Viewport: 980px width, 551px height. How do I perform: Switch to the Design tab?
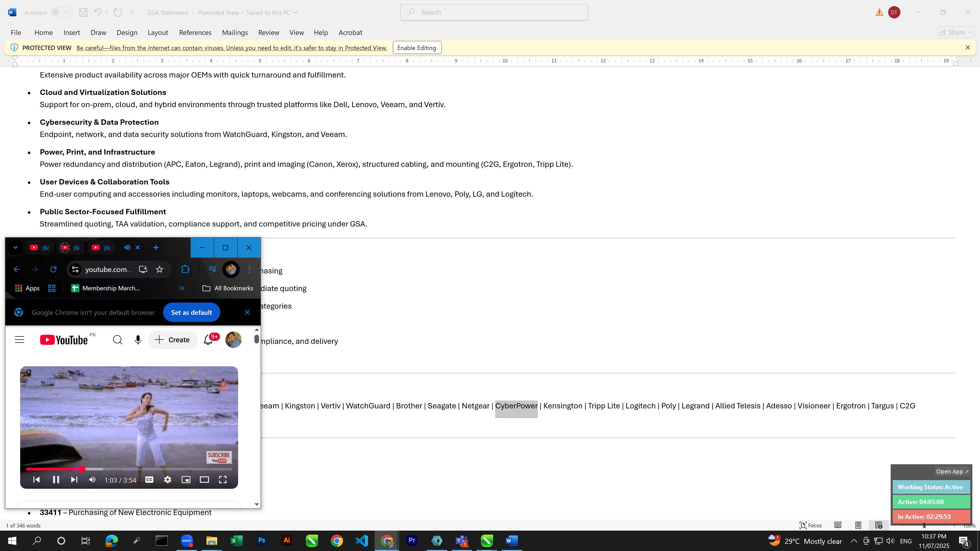(x=127, y=33)
